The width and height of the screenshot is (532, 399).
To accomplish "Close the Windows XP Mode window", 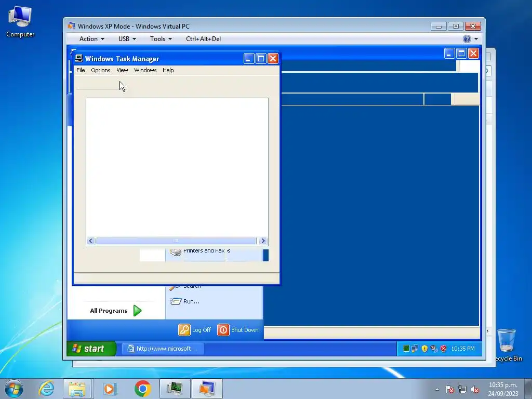I will 473,26.
